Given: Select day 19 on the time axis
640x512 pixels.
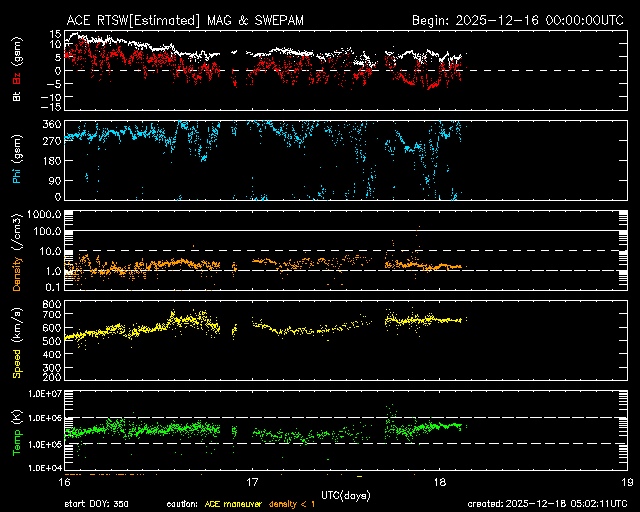Looking at the screenshot, I should click(625, 483).
